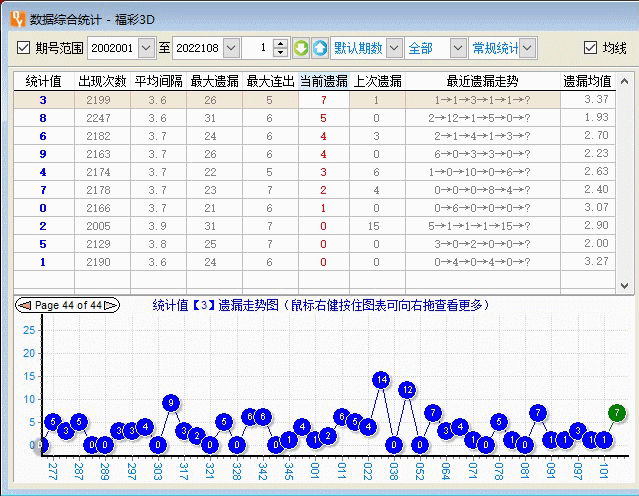Sort by 平均间隔 column header

click(159, 81)
